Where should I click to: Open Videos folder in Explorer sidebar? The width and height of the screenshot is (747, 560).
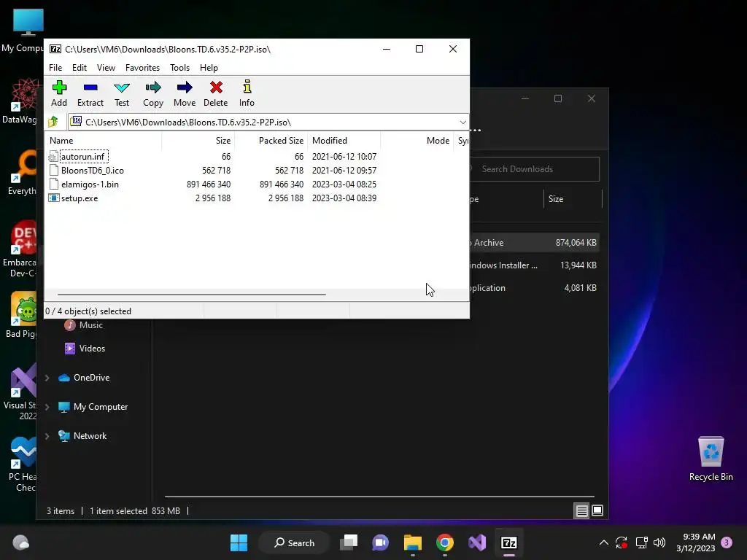(85, 349)
